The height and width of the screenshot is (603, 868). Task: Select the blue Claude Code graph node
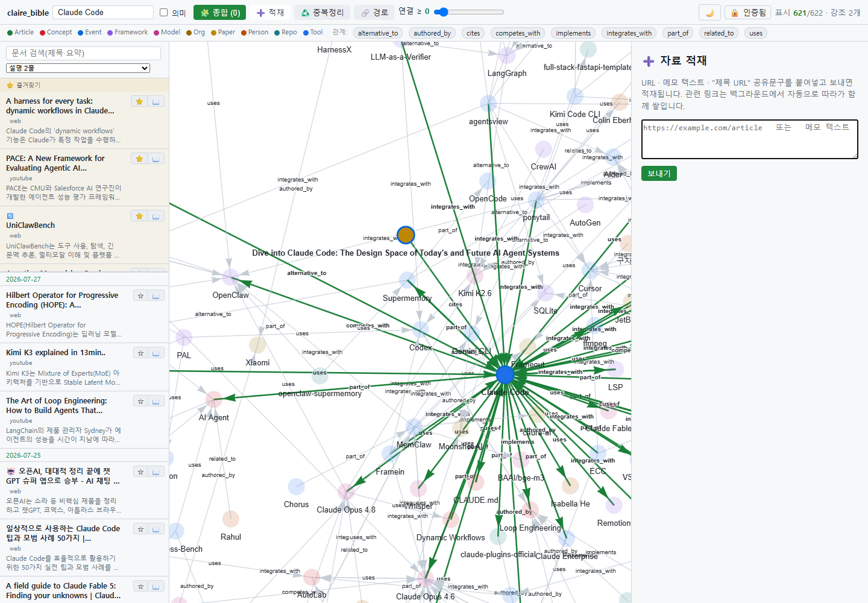tap(505, 374)
